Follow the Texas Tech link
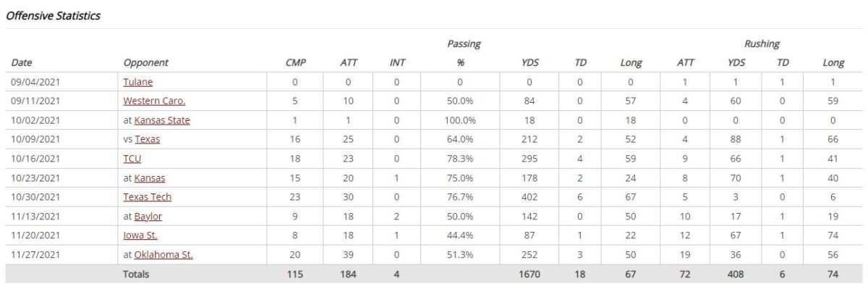The width and height of the screenshot is (868, 297). [x=148, y=197]
